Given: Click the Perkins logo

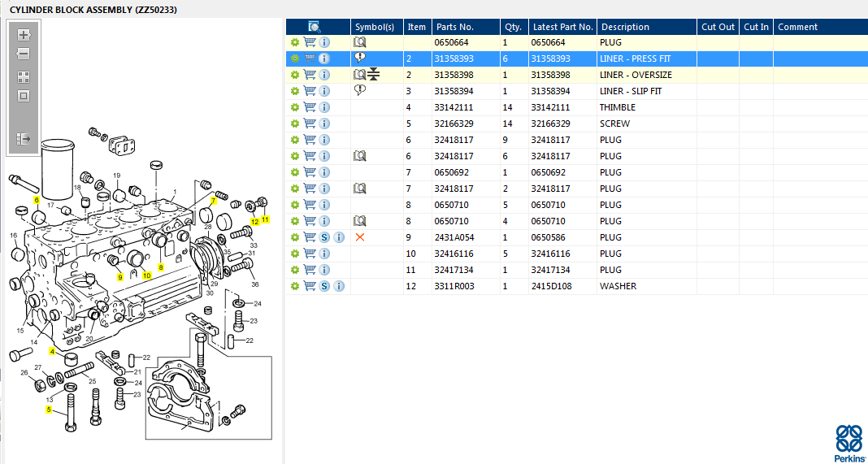Looking at the screenshot, I should (849, 441).
